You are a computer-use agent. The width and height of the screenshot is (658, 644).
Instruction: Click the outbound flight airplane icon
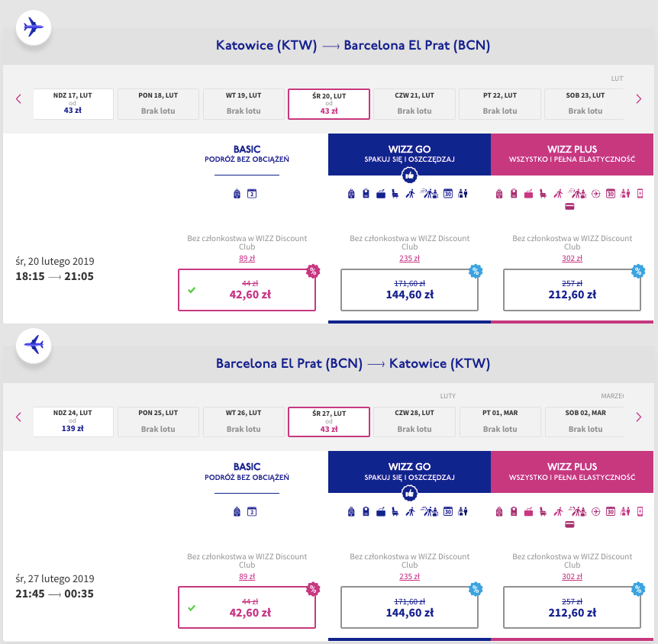(34, 27)
